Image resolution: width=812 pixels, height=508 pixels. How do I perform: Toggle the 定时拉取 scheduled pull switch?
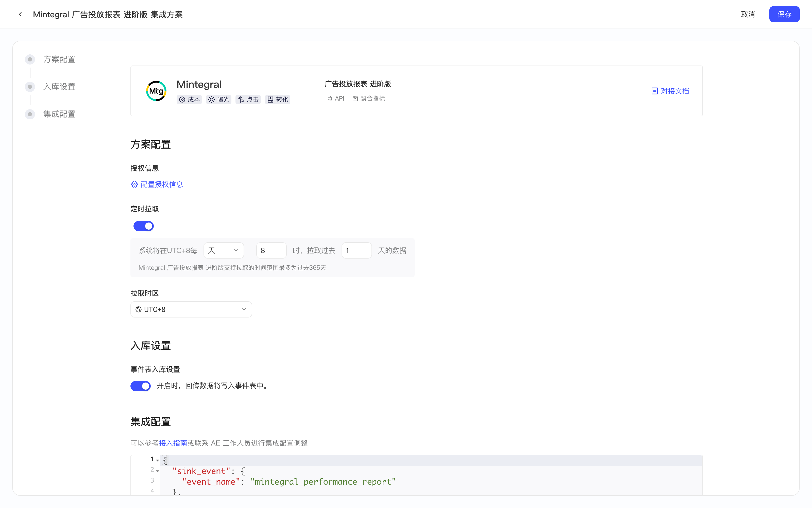point(144,226)
